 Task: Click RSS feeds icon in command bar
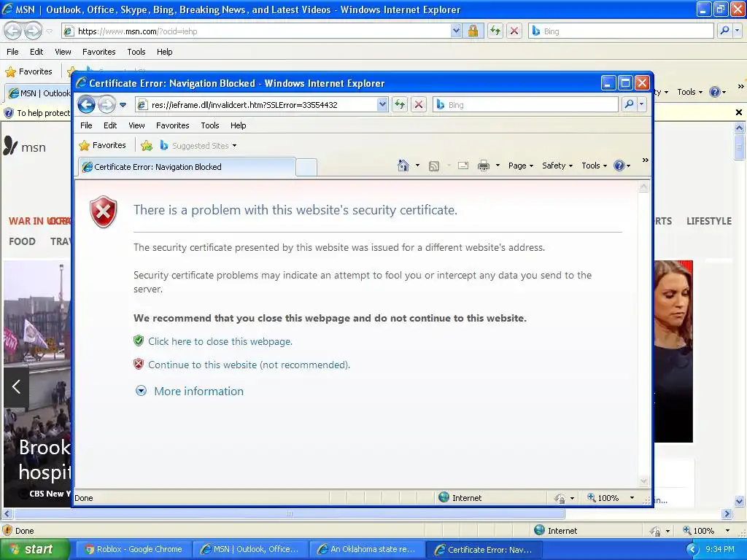click(434, 166)
